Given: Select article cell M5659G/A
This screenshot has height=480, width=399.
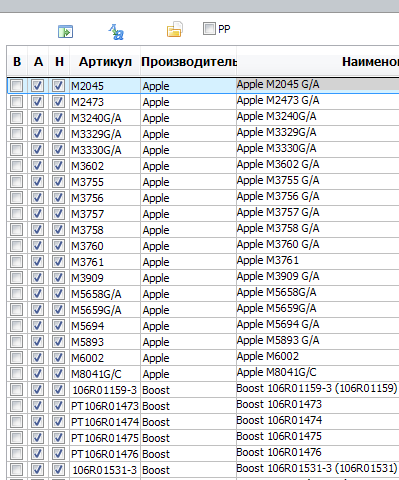Looking at the screenshot, I should (x=105, y=310).
